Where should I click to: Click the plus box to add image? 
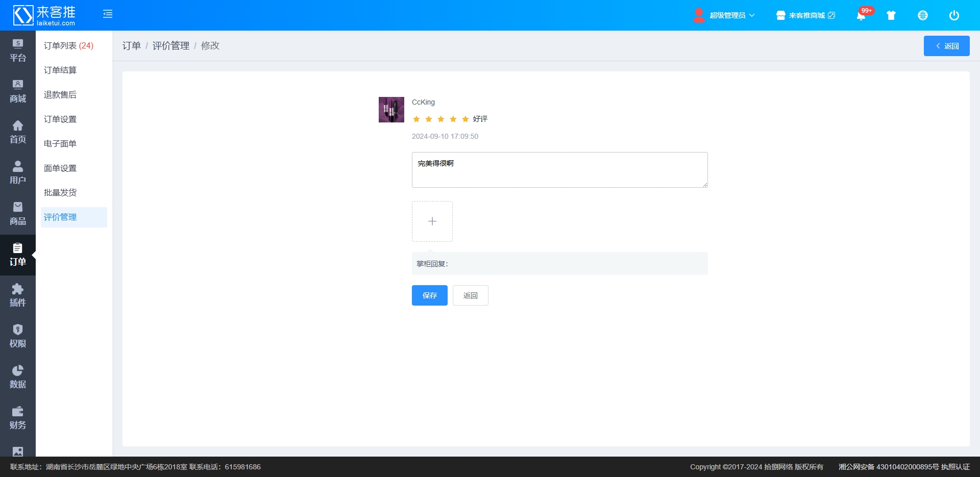432,221
